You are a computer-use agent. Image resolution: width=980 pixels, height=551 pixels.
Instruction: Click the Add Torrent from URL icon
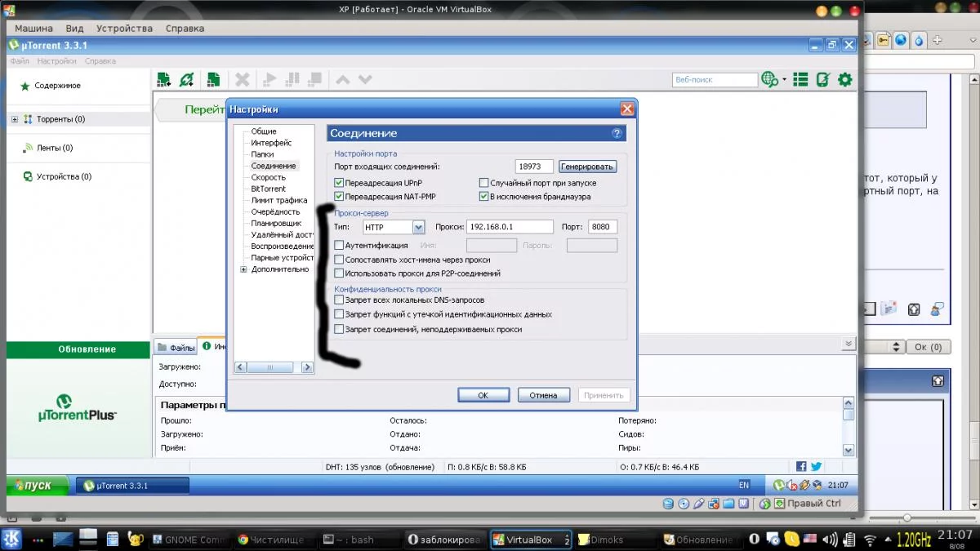pyautogui.click(x=188, y=79)
